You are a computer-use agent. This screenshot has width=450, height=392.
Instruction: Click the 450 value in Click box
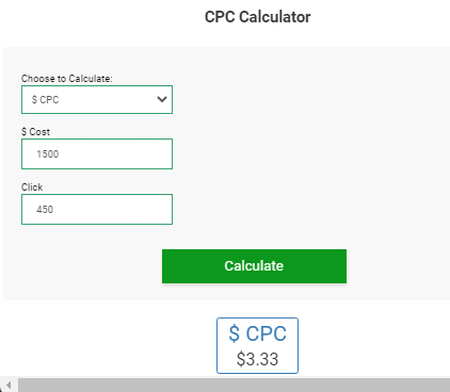pos(45,209)
